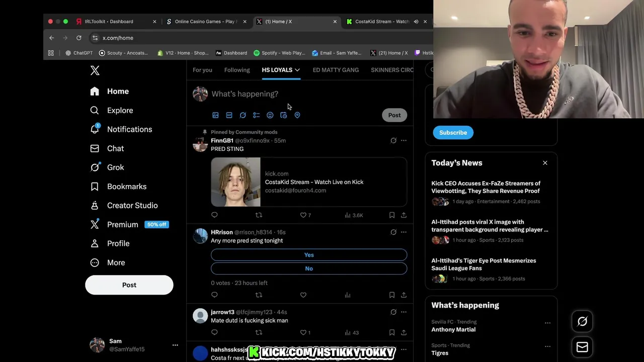644x362 pixels.
Task: Click the Grok icon in the composer toolbar
Action: (x=243, y=115)
